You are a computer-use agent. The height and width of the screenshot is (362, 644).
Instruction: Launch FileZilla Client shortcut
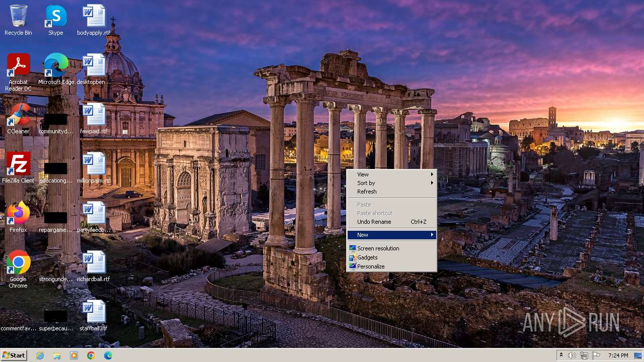click(x=18, y=168)
